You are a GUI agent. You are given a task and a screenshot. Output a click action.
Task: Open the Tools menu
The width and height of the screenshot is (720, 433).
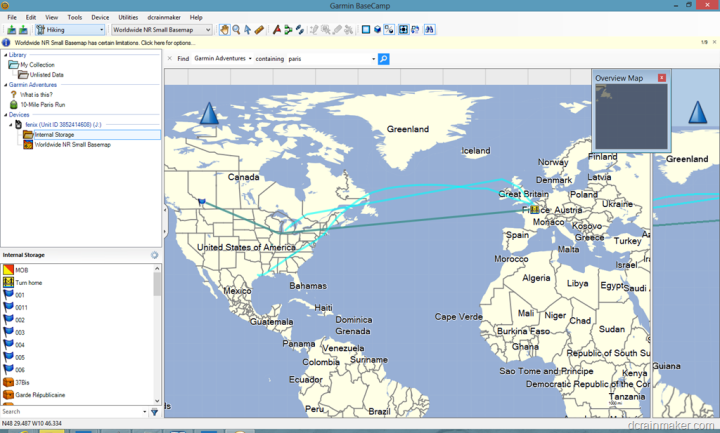coord(75,17)
